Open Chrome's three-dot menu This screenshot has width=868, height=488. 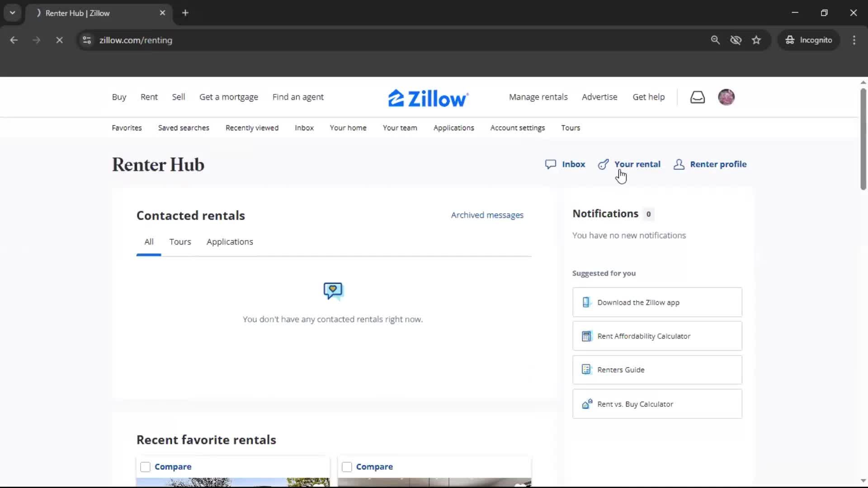coord(854,40)
